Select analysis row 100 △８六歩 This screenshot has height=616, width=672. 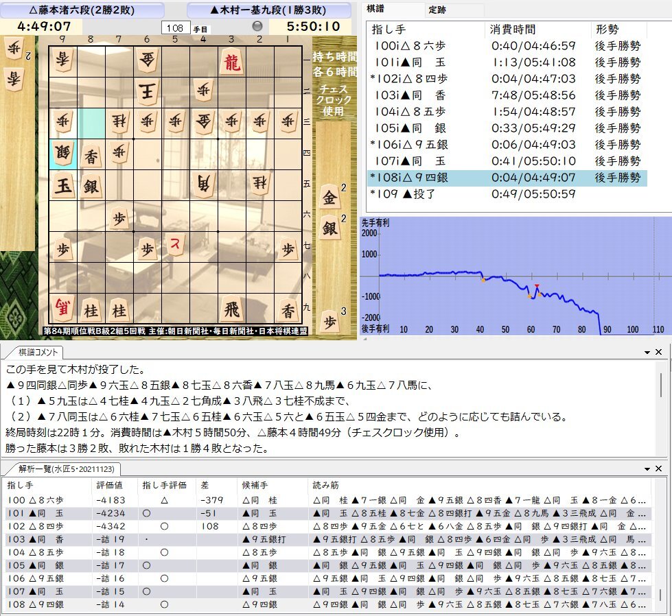327,500
